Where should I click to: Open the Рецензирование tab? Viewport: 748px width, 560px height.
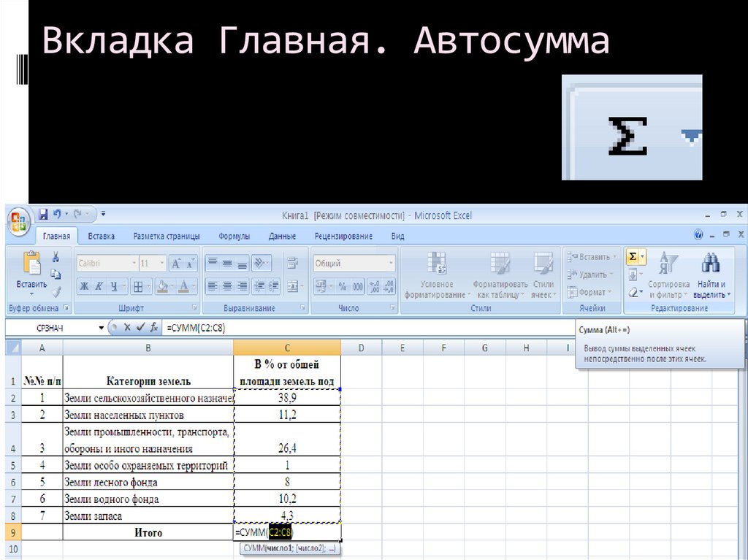pyautogui.click(x=344, y=236)
